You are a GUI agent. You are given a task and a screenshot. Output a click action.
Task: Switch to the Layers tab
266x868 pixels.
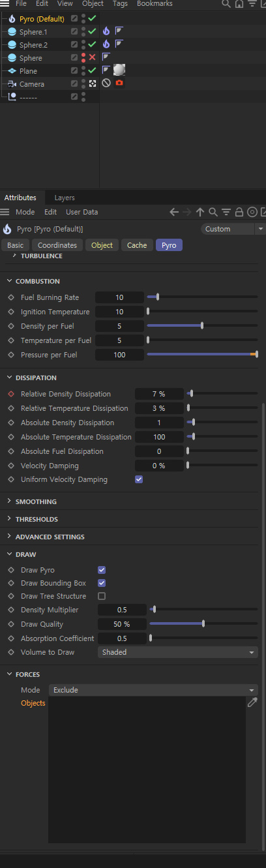click(x=65, y=198)
